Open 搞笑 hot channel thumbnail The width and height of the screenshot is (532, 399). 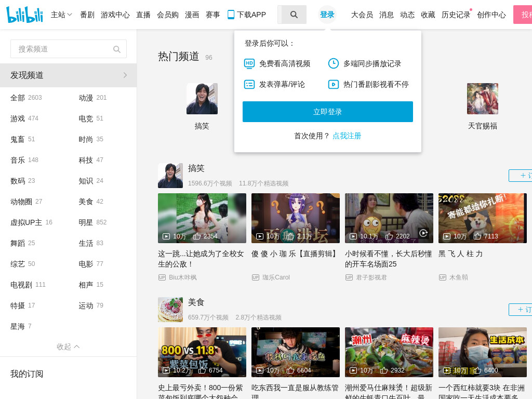pos(202,99)
